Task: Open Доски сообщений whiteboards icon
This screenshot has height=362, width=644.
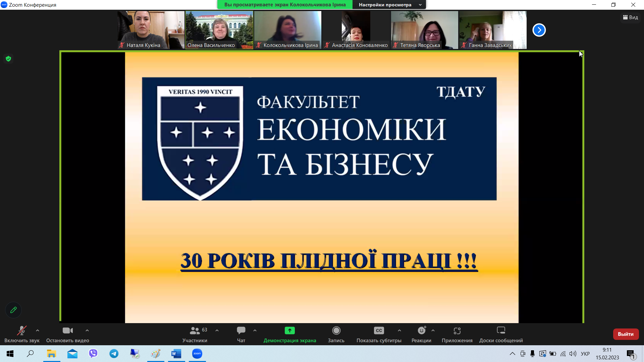Action: (501, 331)
